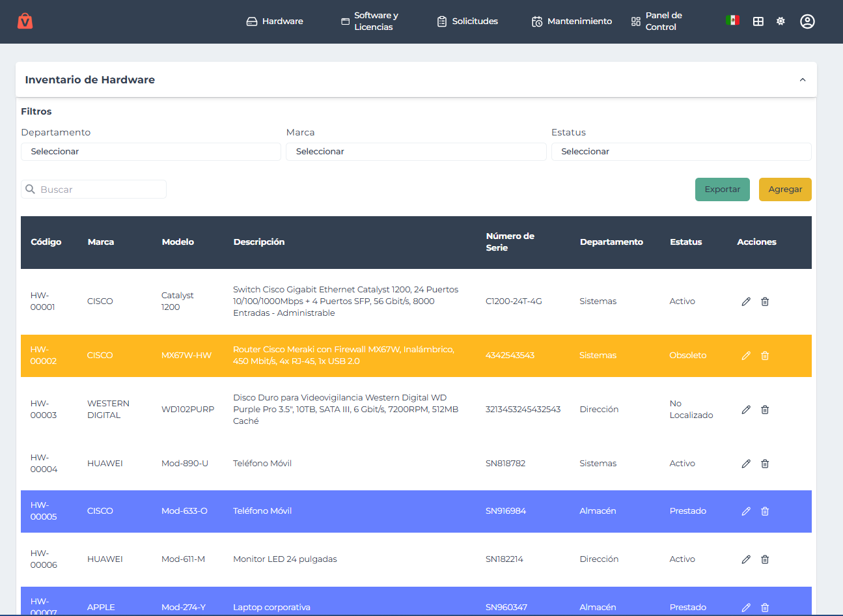Edit the HW-00005 Mod-633-O entry
Screen dimensions: 843x616
pyautogui.click(x=746, y=511)
